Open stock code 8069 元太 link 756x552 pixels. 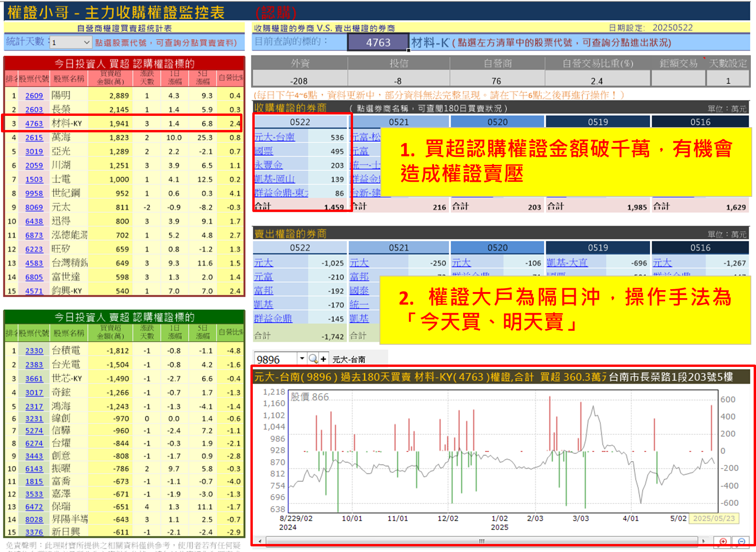coord(34,207)
